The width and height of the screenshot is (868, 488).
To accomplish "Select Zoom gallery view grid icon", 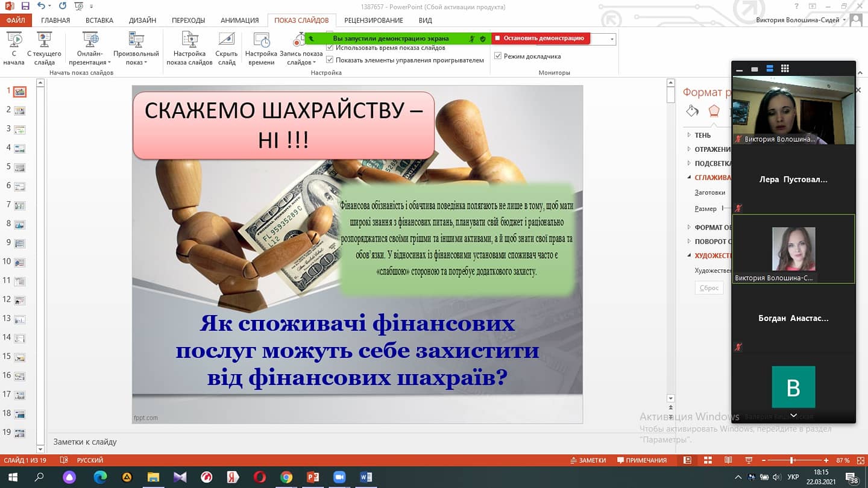I will (x=785, y=69).
